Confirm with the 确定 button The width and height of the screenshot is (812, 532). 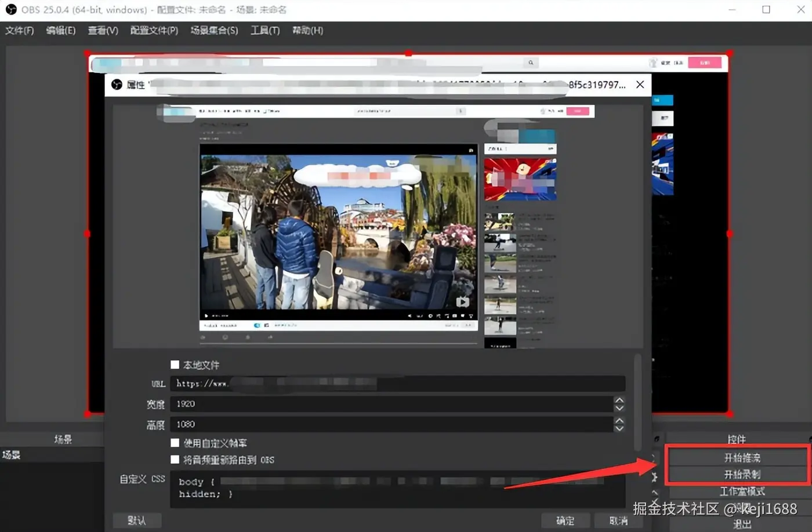[x=565, y=520]
